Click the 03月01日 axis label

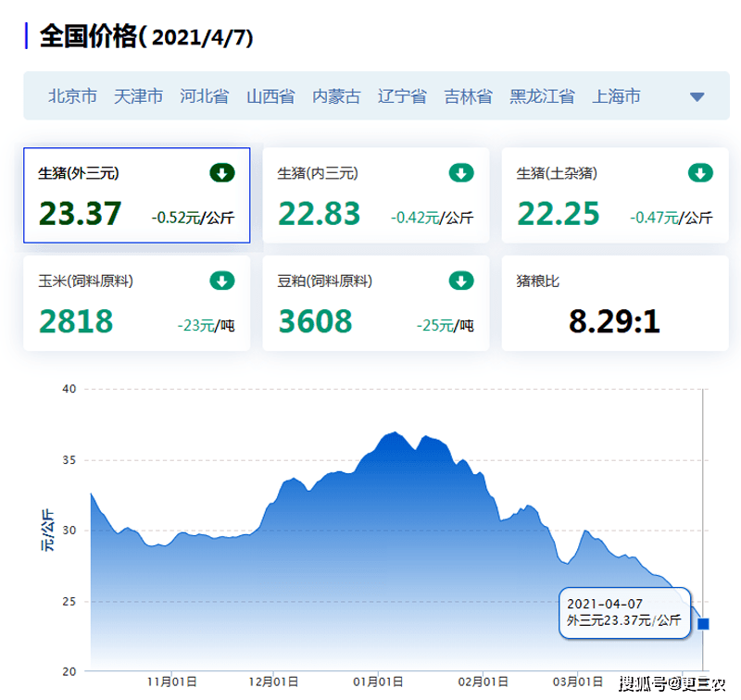578,682
